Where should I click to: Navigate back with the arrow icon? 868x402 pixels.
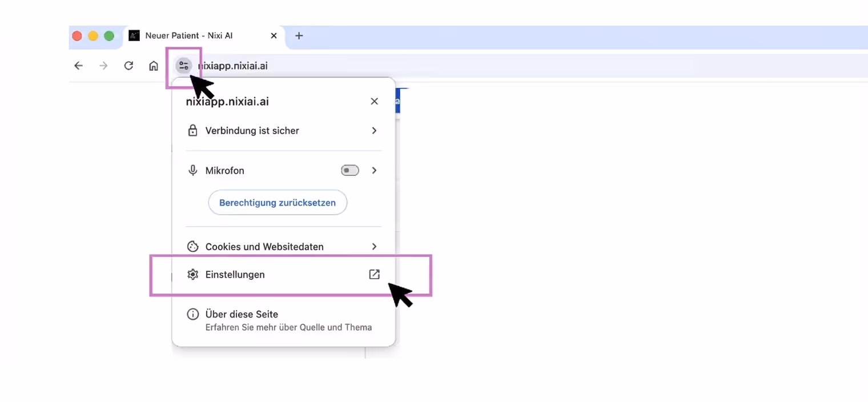pyautogui.click(x=78, y=65)
